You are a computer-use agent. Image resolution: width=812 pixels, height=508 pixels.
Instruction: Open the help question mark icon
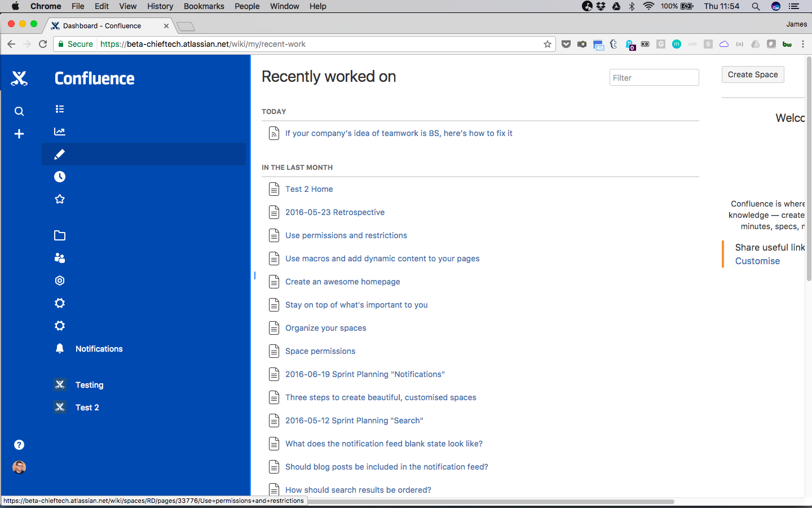[19, 445]
